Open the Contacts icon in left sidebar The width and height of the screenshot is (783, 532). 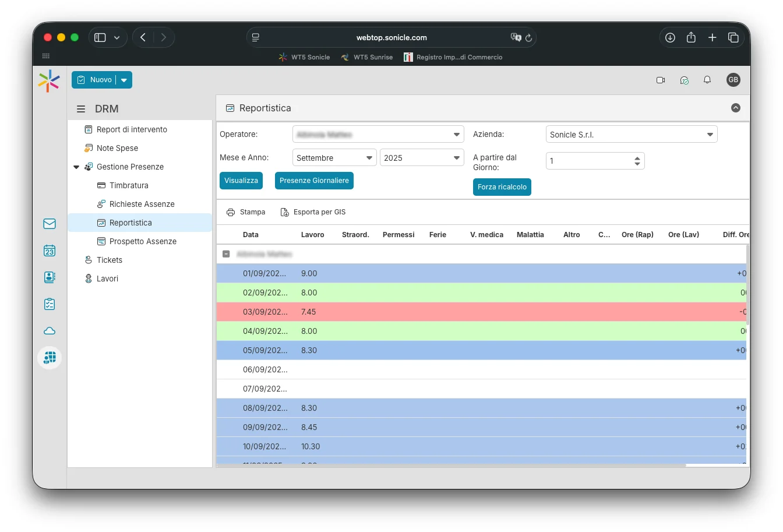(x=50, y=277)
